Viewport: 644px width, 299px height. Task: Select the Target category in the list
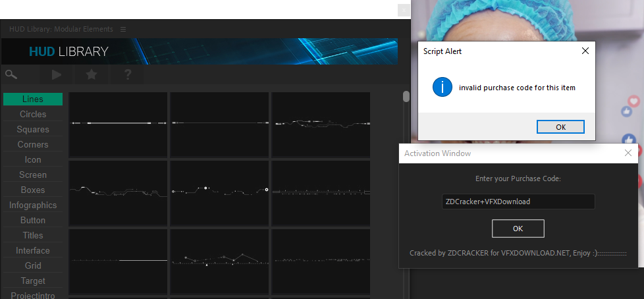[x=33, y=281]
